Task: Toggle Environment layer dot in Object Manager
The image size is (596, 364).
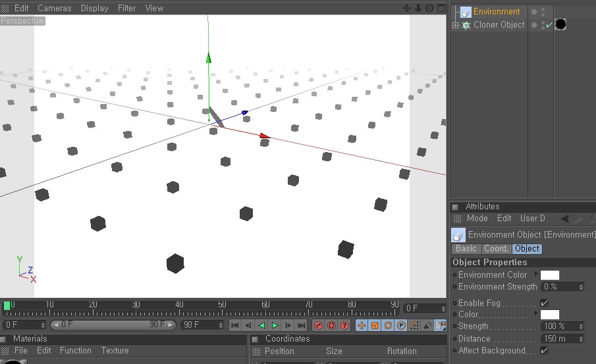Action: [x=534, y=12]
